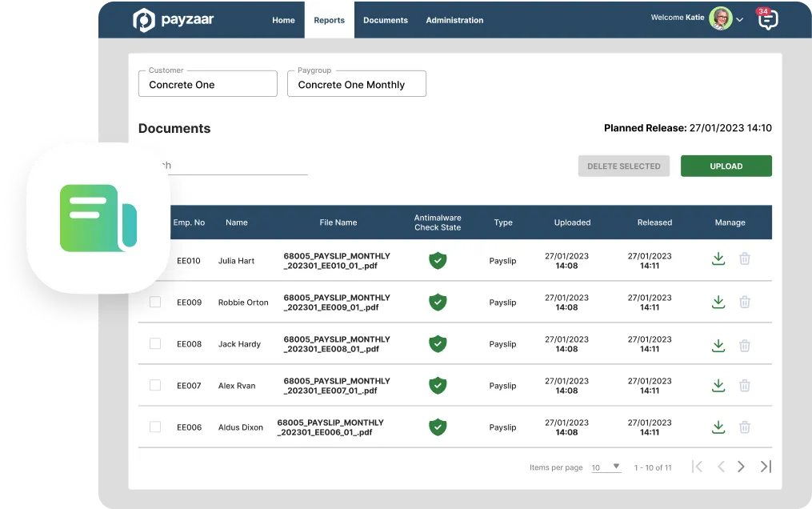Download Julia Hart's payslip
The image size is (812, 509).
point(718,260)
